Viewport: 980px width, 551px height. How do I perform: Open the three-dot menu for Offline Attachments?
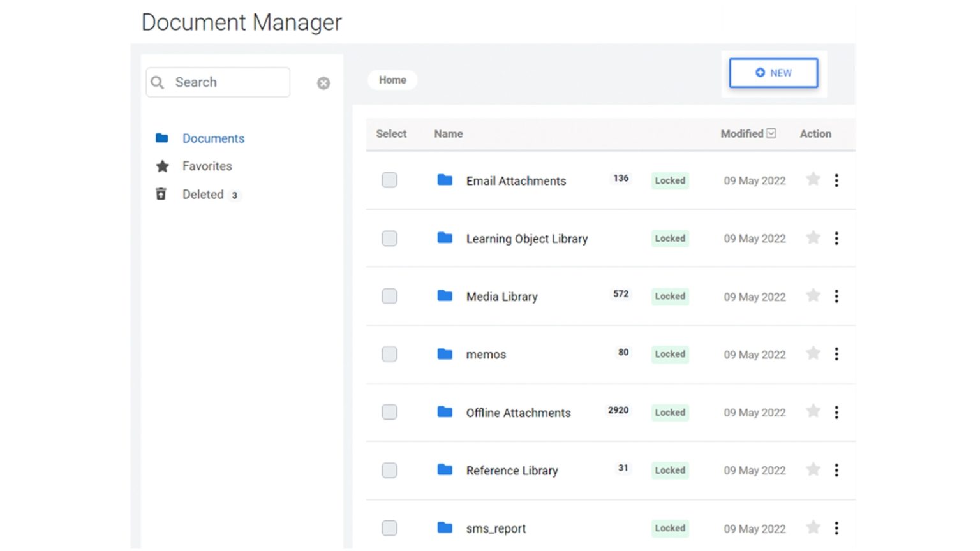[x=836, y=412]
